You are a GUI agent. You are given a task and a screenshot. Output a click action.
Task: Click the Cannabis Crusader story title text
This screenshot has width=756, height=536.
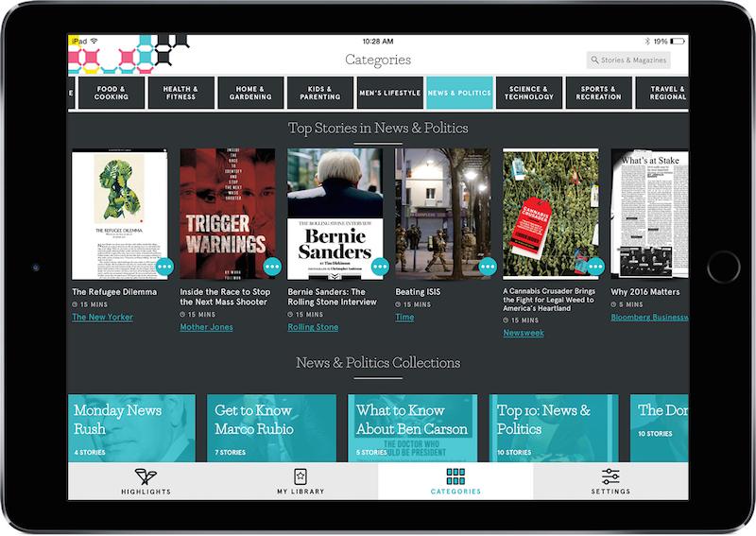pos(549,300)
